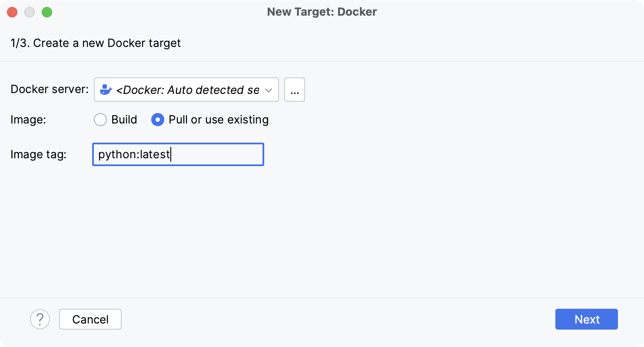Enable the "Pull or use existing" option
This screenshot has height=347, width=644.
157,120
